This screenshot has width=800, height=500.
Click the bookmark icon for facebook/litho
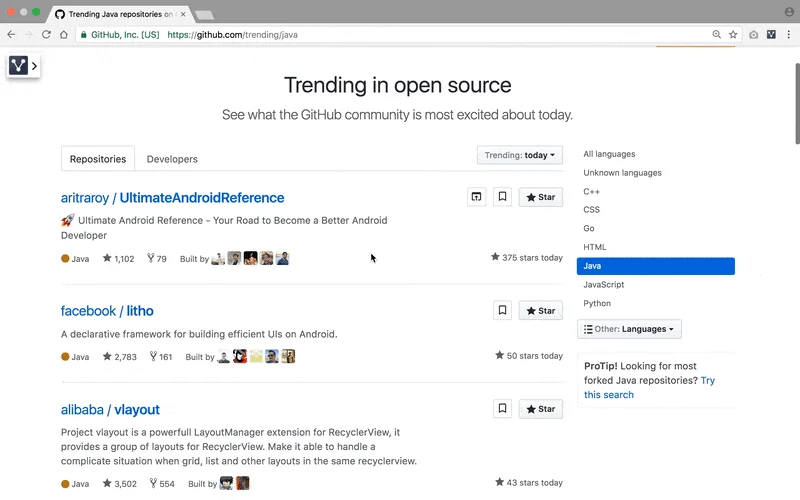503,310
